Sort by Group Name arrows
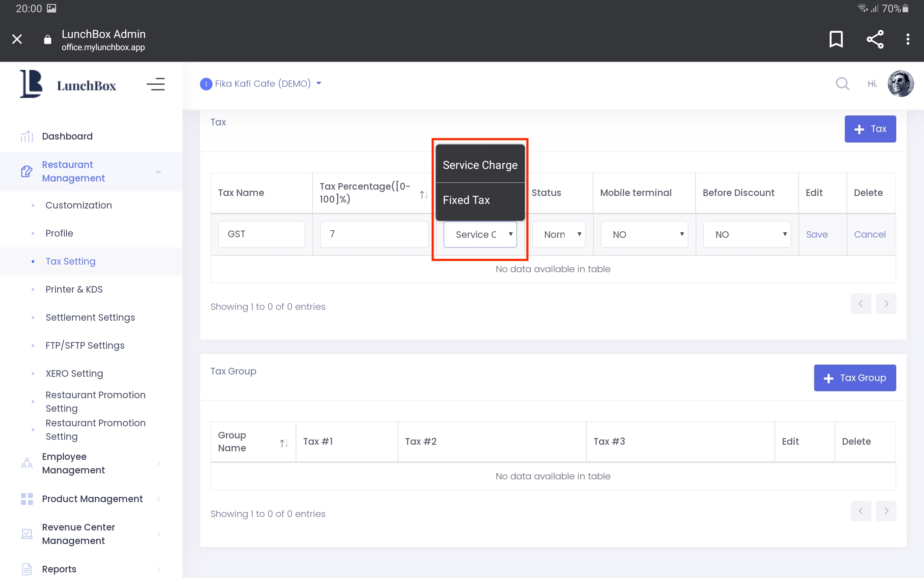 (x=284, y=443)
